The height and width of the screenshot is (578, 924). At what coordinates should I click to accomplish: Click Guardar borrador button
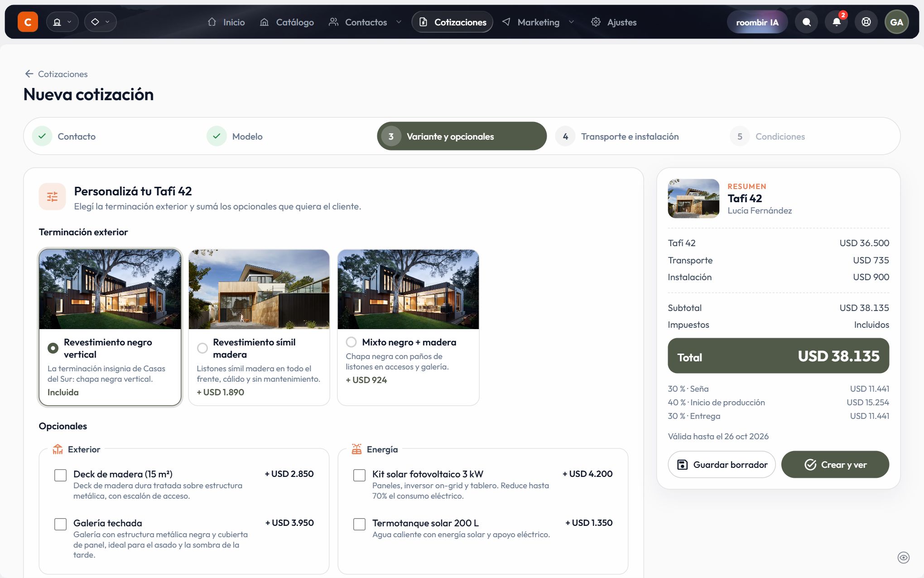722,464
